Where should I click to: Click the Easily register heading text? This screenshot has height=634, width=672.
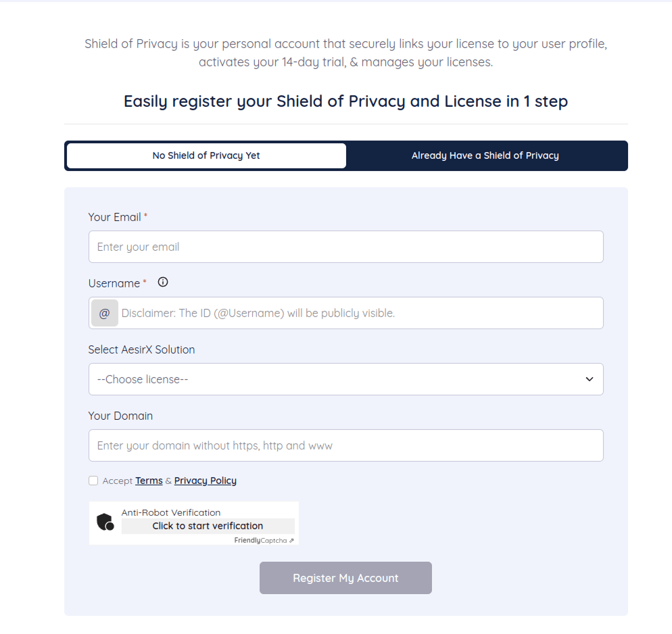[345, 101]
